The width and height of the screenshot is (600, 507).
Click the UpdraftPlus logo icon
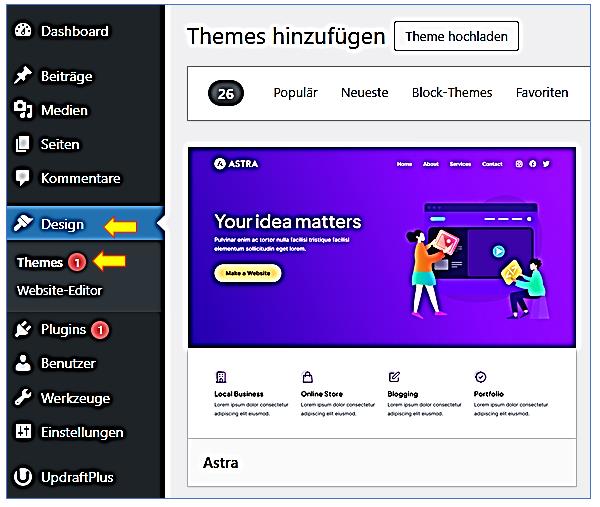[23, 477]
